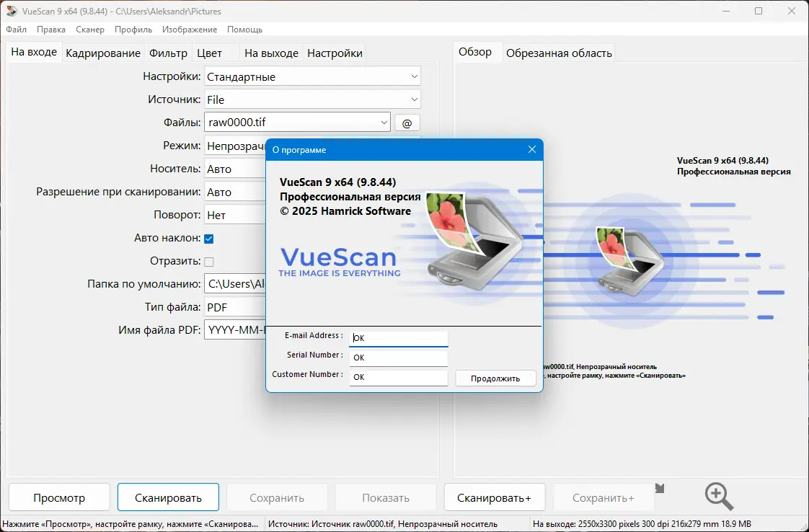Open the Профиль menu

pos(133,30)
